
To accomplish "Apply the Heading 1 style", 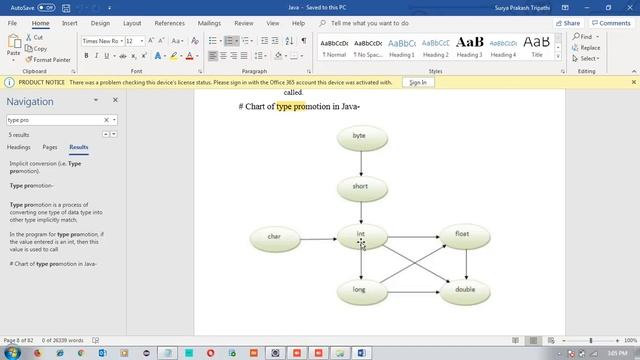I will click(402, 48).
